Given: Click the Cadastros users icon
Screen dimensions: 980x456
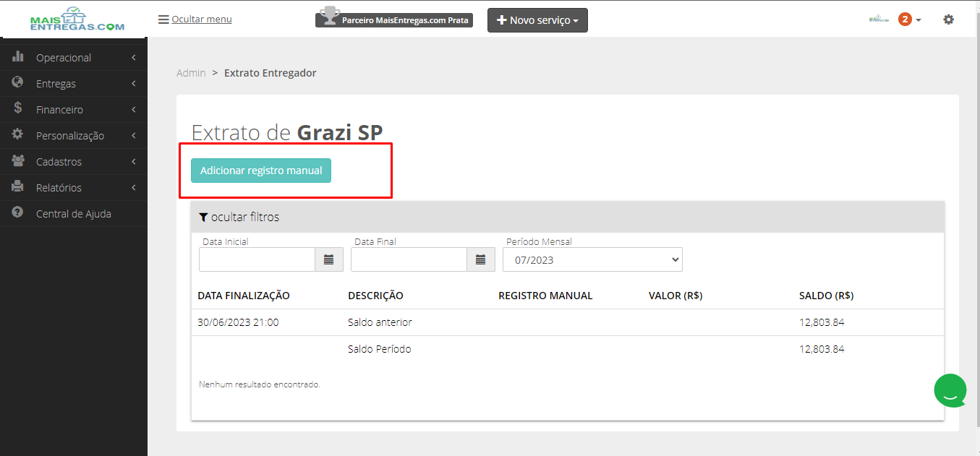Looking at the screenshot, I should tap(18, 161).
